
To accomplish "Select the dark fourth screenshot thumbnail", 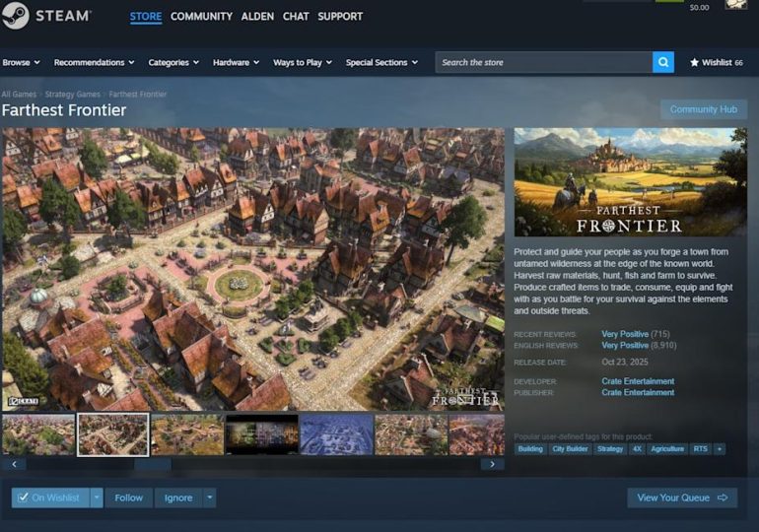I will (x=262, y=434).
